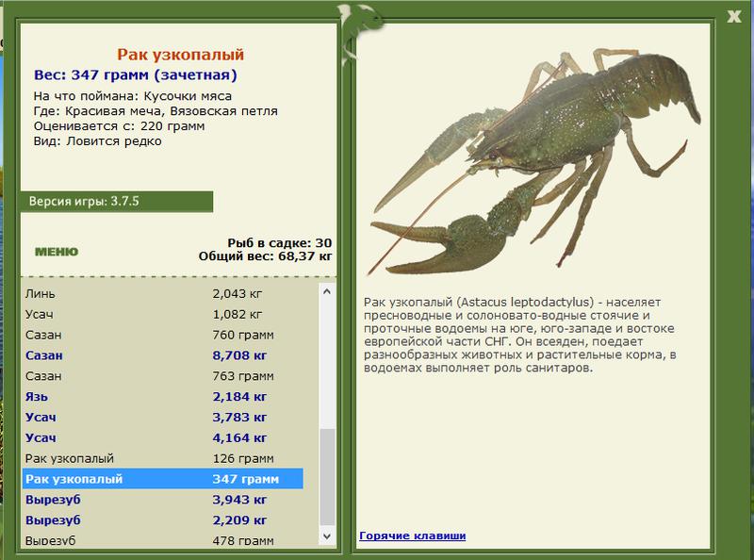Viewport: 754px width, 560px height.
Task: Click the scroll up arrow of fish list
Action: pos(327,291)
